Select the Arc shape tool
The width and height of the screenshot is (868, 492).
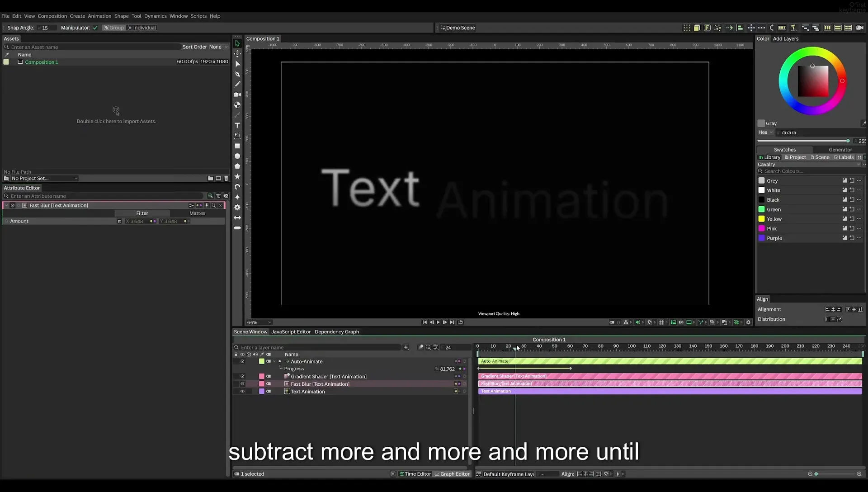click(x=237, y=187)
